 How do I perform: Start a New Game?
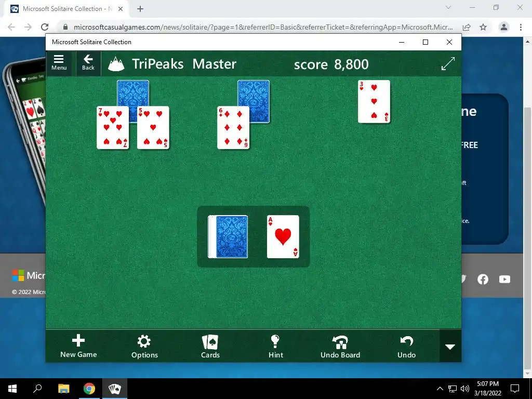[78, 347]
